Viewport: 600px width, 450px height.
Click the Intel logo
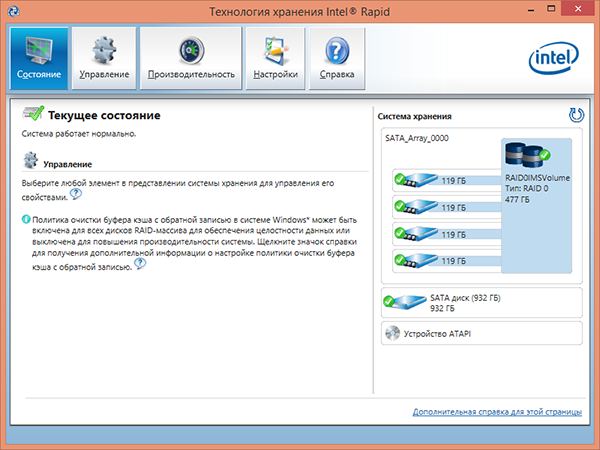tap(554, 58)
